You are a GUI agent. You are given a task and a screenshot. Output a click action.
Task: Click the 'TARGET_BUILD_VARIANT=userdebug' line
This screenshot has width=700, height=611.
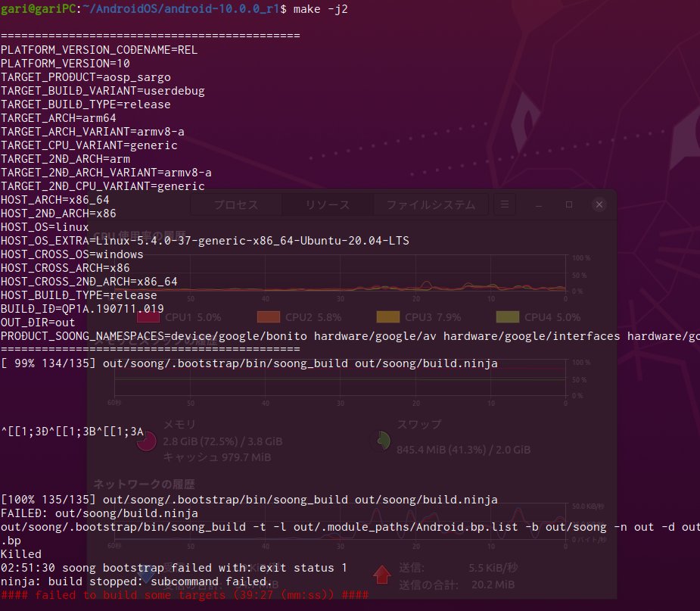103,91
